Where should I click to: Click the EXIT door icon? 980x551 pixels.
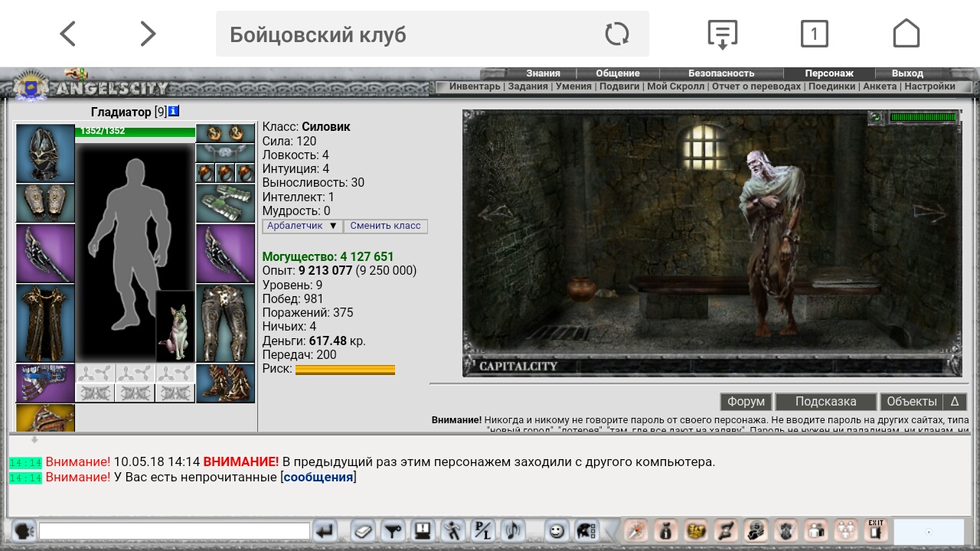tap(875, 530)
